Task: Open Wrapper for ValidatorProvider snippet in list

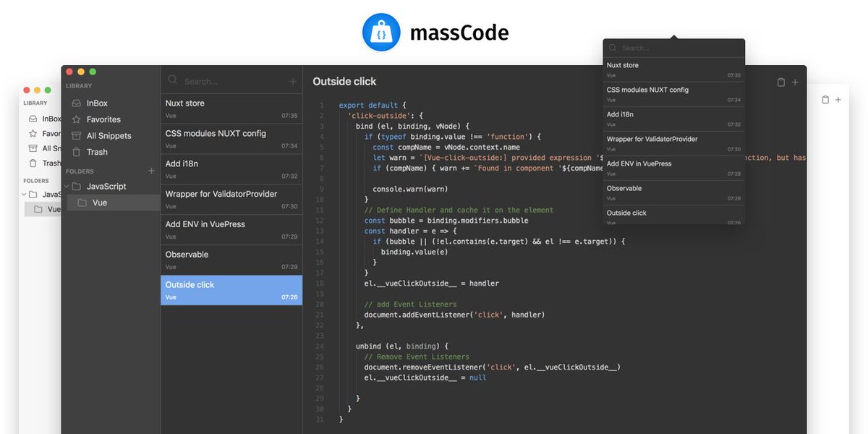Action: [x=231, y=200]
